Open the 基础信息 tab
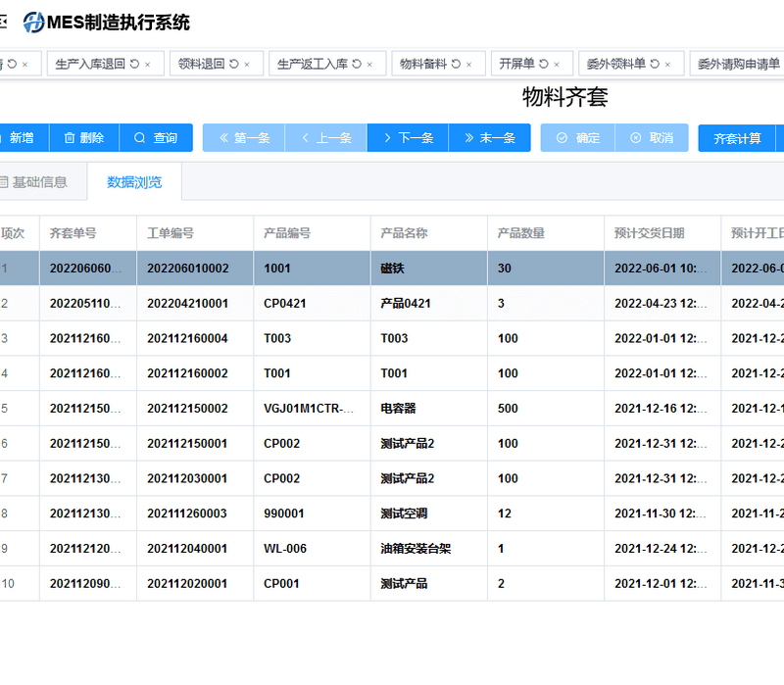 tap(40, 182)
